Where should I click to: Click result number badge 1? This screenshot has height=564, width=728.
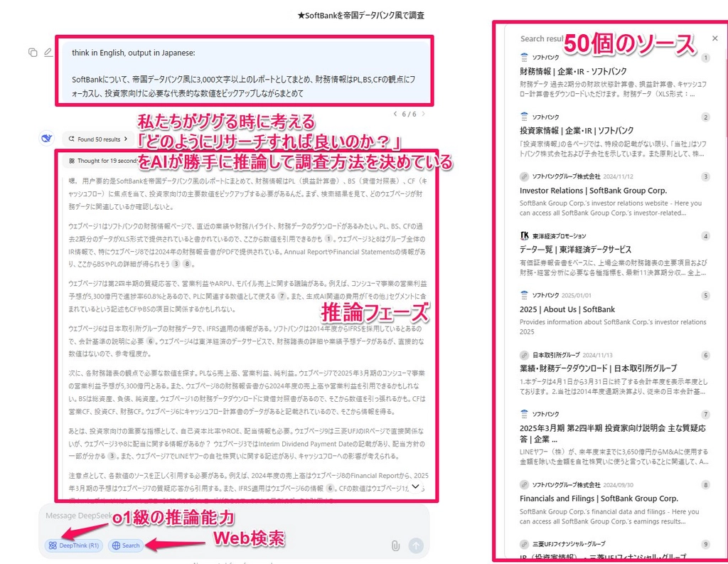pyautogui.click(x=706, y=58)
